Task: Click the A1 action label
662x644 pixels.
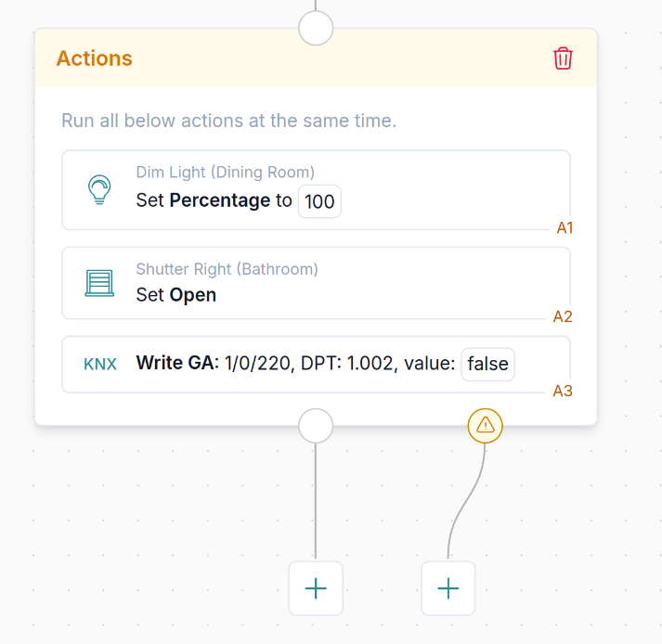Action: click(x=565, y=227)
